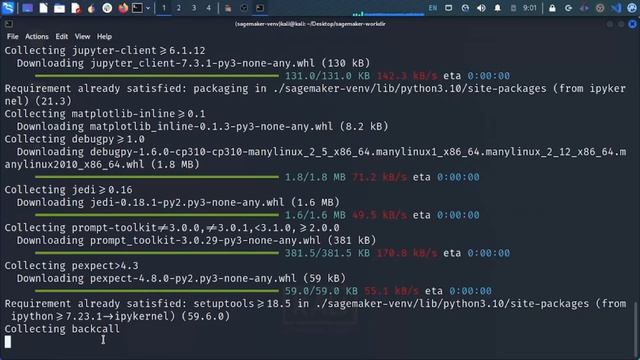Select the reddish taskbar window button
Image resolution: width=640 pixels, height=360 pixels.
(228, 8)
